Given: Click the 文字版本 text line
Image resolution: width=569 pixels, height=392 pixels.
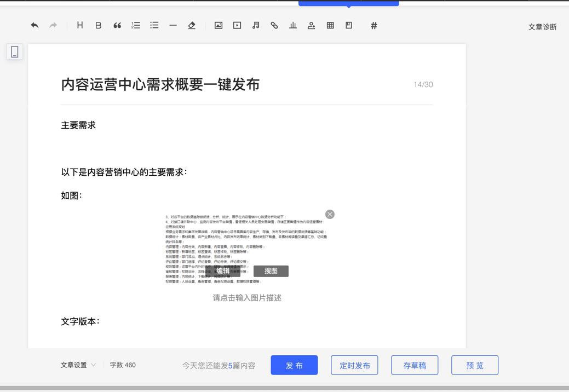Looking at the screenshot, I should click(x=80, y=321).
